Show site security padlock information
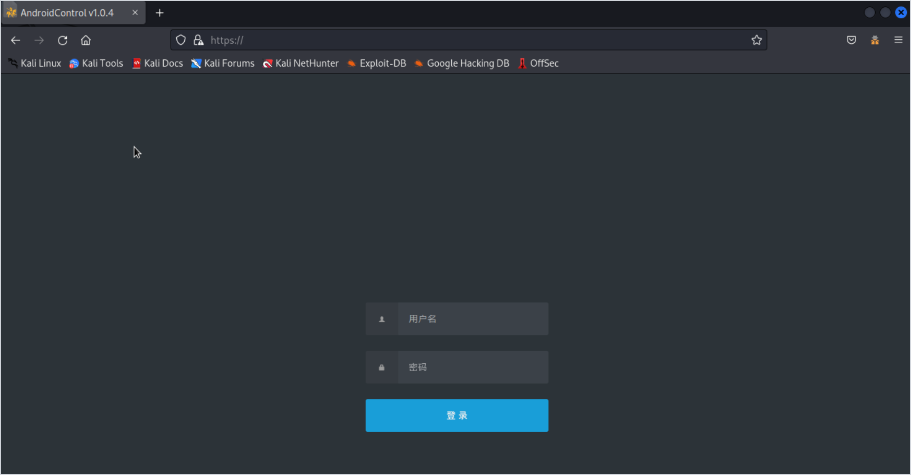 pos(198,40)
